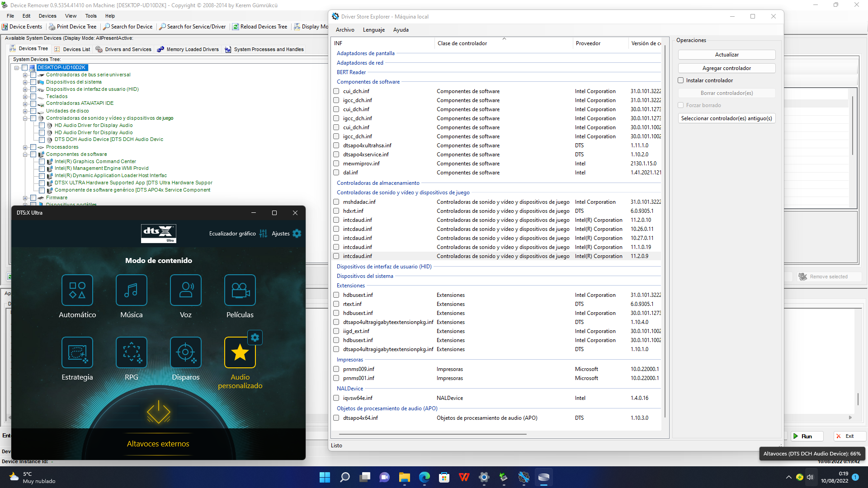Enable the Instalar controlador checkbox
868x488 pixels.
681,80
